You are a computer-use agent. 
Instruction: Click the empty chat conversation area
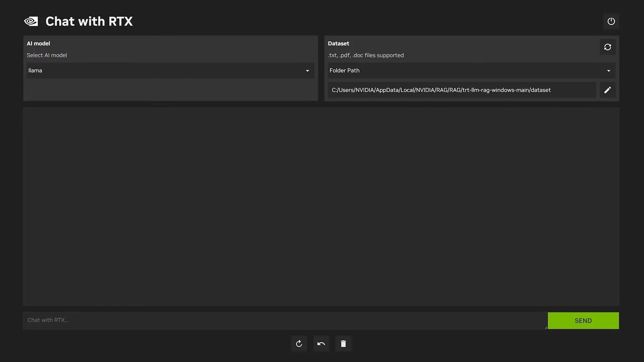(x=321, y=206)
